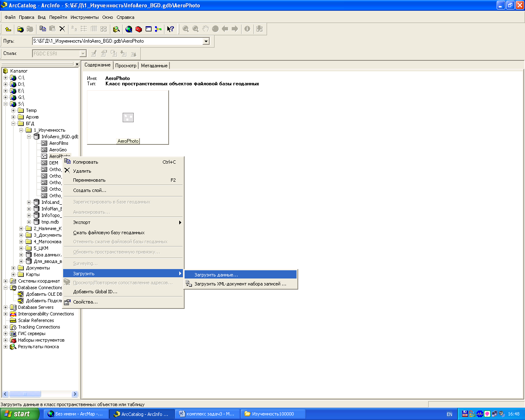This screenshot has height=420, width=525.
Task: Switch to Thumbnails view in toolbar
Action: pyautogui.click(x=103, y=29)
